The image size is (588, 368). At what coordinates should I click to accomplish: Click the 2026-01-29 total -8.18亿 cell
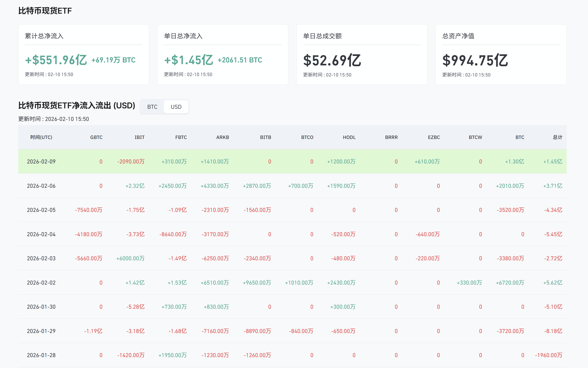tap(553, 331)
